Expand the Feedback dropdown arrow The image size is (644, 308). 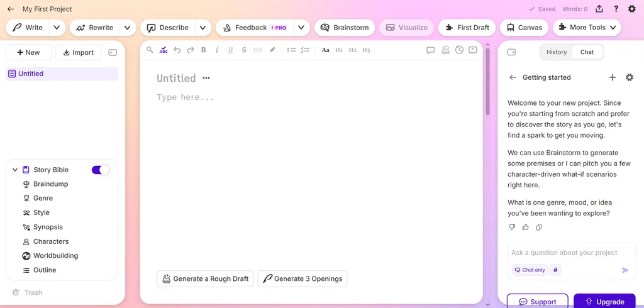tap(301, 28)
